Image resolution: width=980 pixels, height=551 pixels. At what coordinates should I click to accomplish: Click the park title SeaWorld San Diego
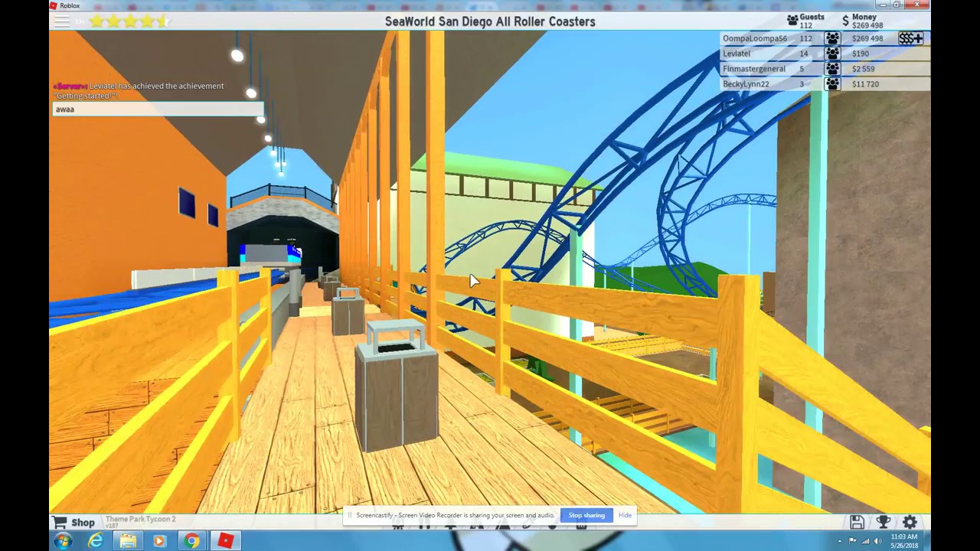(x=490, y=21)
